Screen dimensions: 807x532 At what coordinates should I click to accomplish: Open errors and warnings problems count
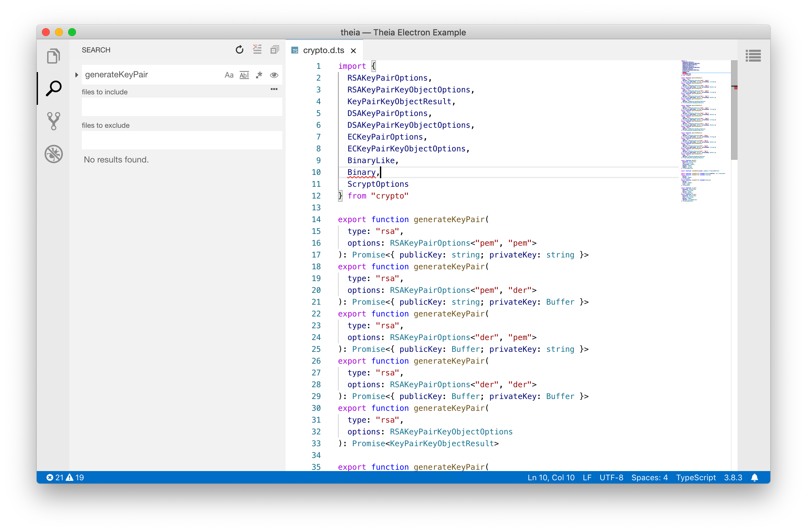(65, 478)
